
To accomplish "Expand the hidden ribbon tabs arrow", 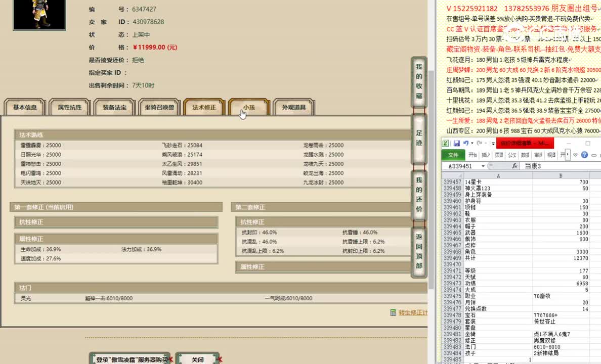I will (x=567, y=154).
